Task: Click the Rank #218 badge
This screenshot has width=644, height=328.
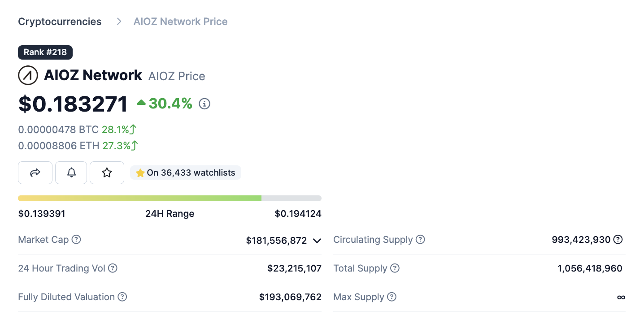Action: point(45,52)
